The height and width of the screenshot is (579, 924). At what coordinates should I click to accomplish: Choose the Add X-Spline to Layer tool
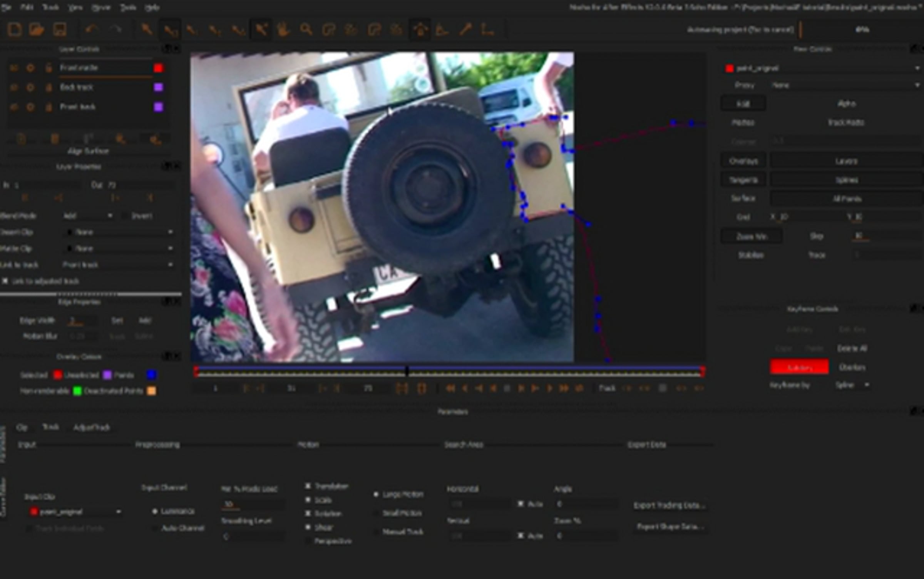(351, 30)
